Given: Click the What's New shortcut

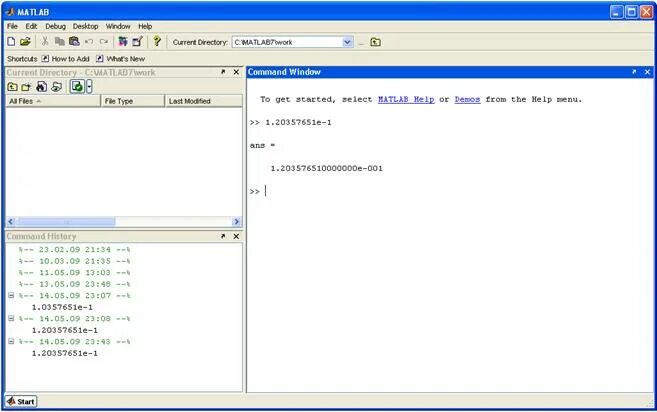Looking at the screenshot, I should coord(121,59).
